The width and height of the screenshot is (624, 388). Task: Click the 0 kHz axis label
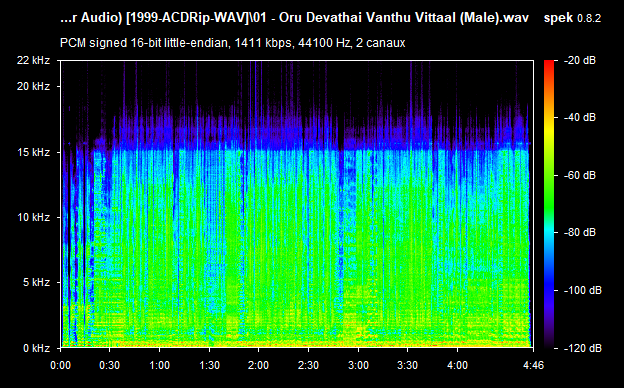pyautogui.click(x=36, y=348)
